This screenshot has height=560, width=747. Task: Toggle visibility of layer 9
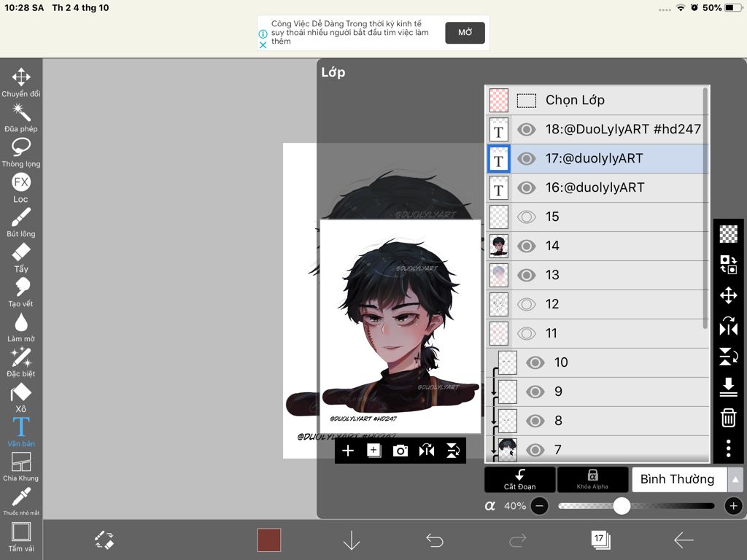coord(535,392)
